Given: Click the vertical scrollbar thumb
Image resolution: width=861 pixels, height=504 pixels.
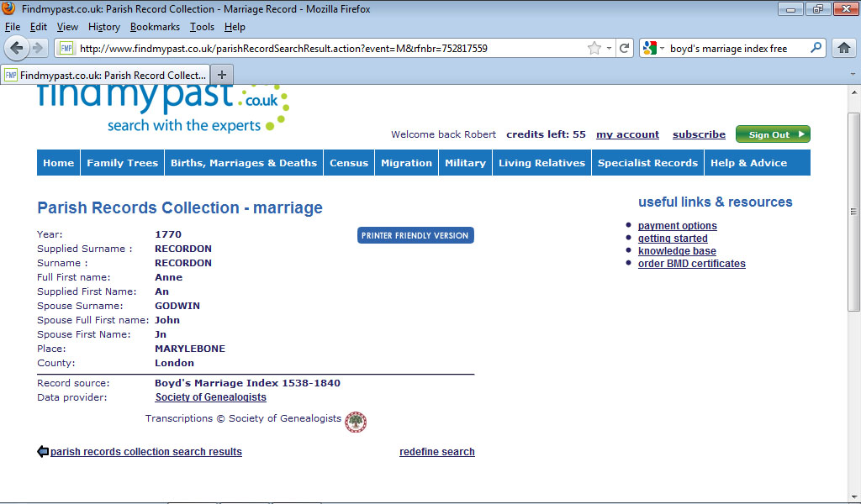Looking at the screenshot, I should [853, 212].
